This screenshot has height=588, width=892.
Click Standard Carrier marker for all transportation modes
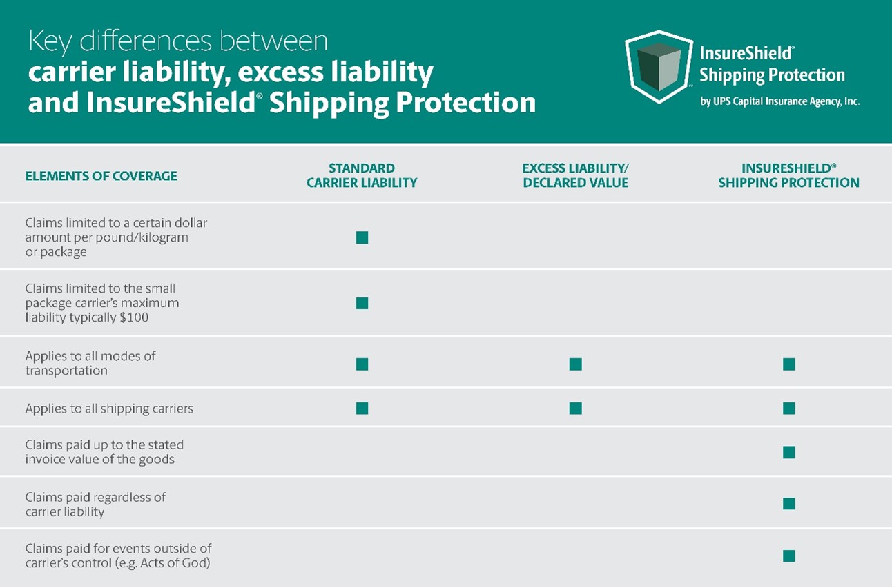[362, 364]
